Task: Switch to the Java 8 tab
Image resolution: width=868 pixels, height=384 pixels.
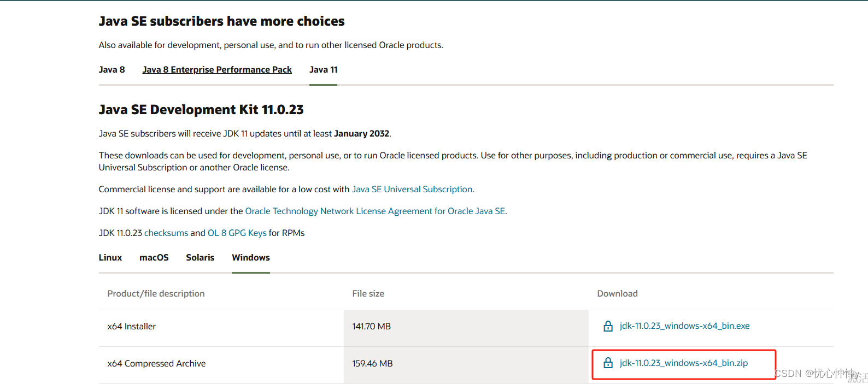Action: (112, 70)
